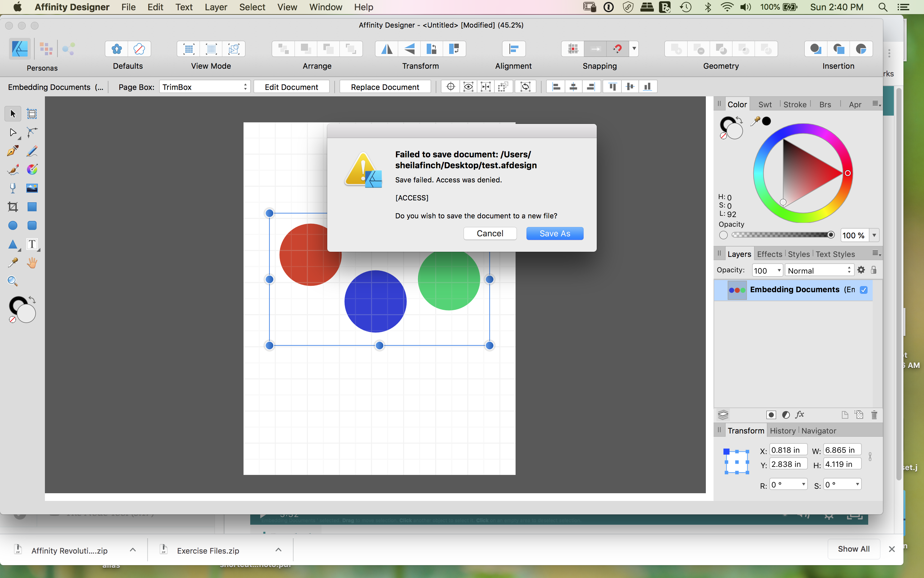Image resolution: width=924 pixels, height=578 pixels.
Task: Select the Pen tool
Action: click(x=13, y=151)
